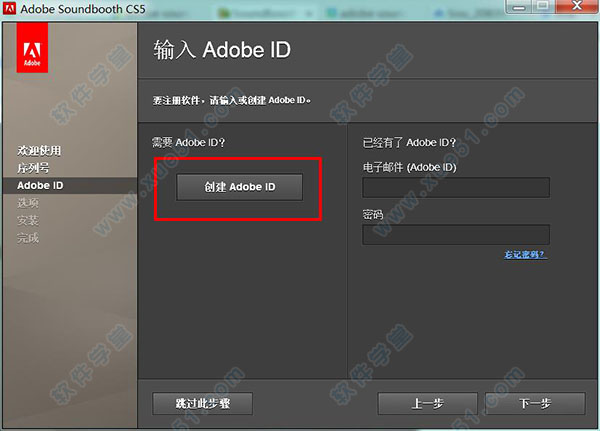Select the 完成 step in the sidebar
The height and width of the screenshot is (431, 600).
[28, 238]
